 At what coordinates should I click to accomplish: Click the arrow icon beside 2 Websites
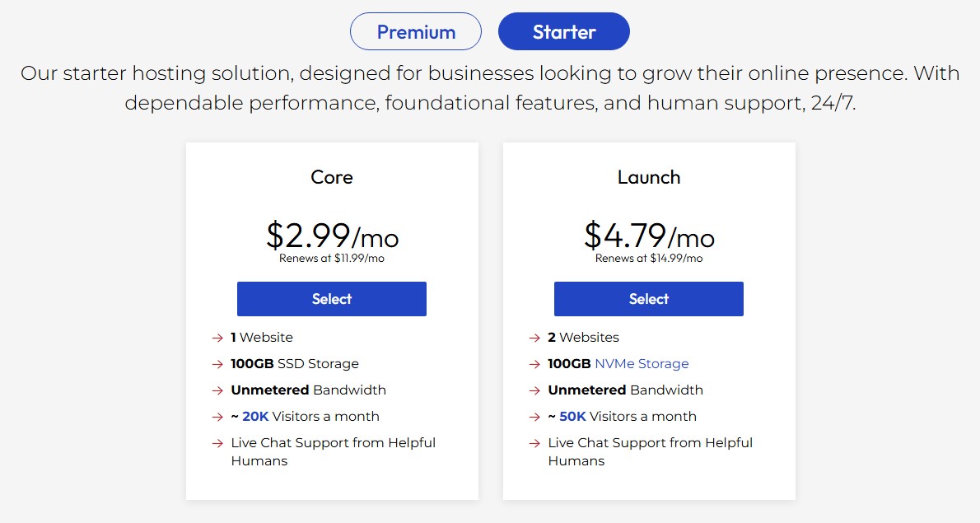[x=535, y=337]
